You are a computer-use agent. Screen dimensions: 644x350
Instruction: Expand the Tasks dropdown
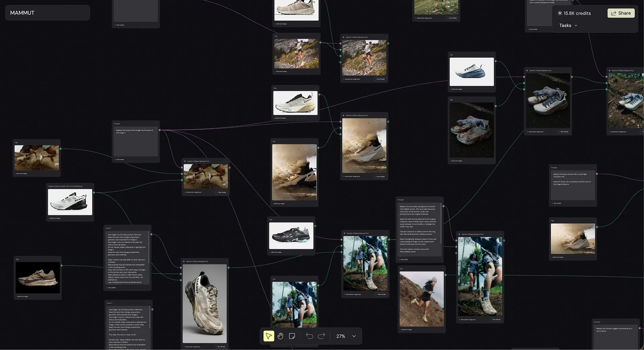pyautogui.click(x=568, y=25)
